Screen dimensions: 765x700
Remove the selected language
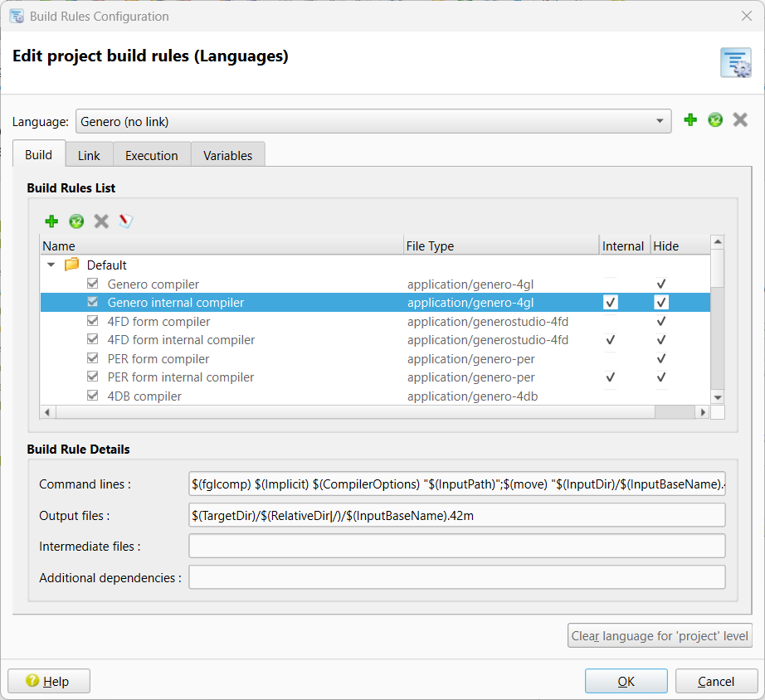(740, 119)
